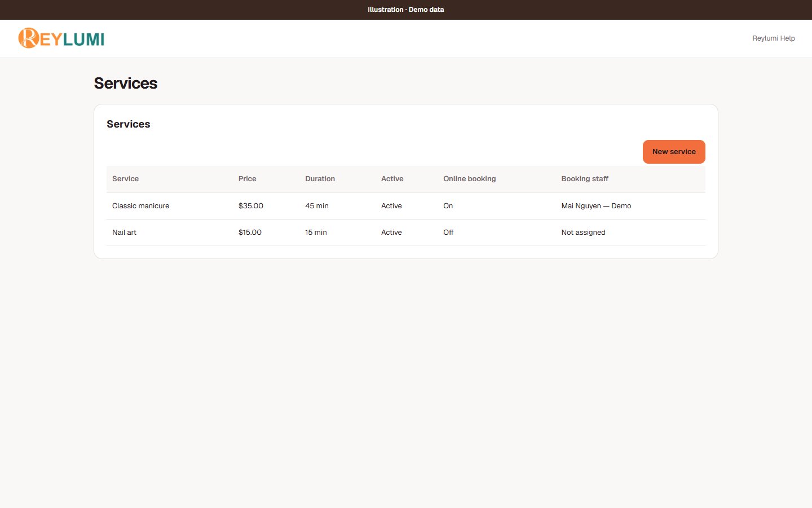Click the Duration column header
This screenshot has width=812, height=508.
pyautogui.click(x=320, y=179)
